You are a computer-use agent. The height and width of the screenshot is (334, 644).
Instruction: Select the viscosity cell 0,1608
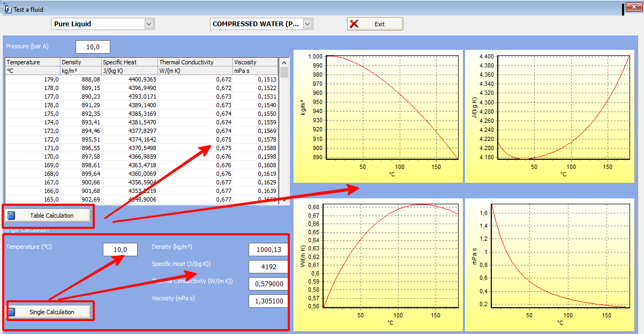pos(256,165)
